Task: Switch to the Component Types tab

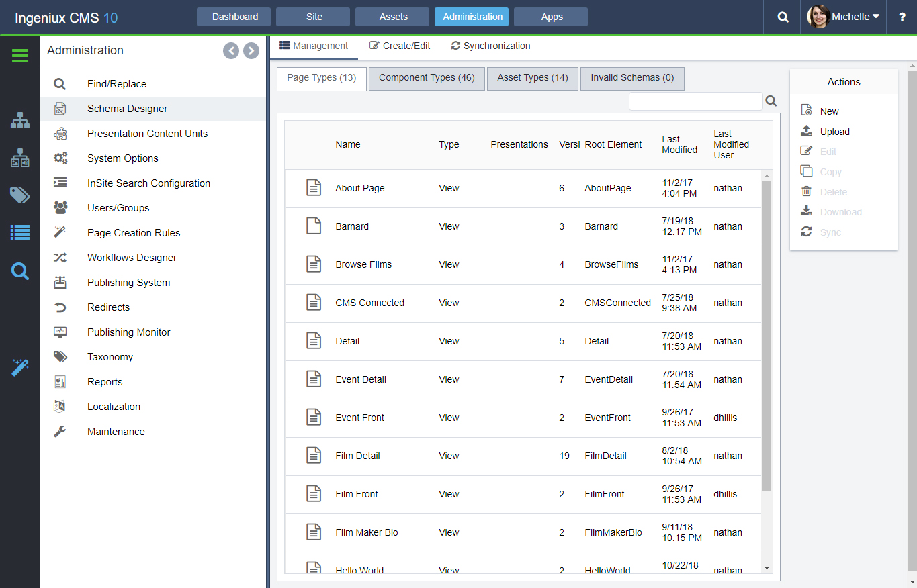Action: click(x=426, y=78)
